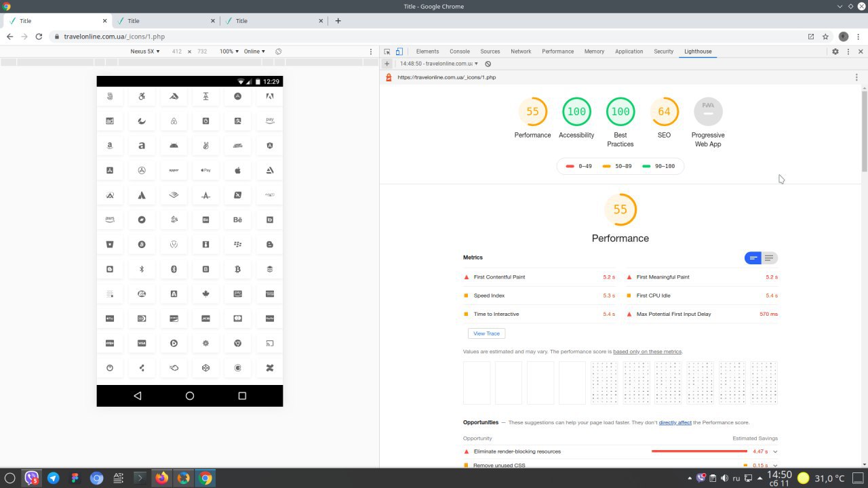Toggle the device toolbar icon in DevTools
This screenshot has width=868, height=488.
(399, 52)
